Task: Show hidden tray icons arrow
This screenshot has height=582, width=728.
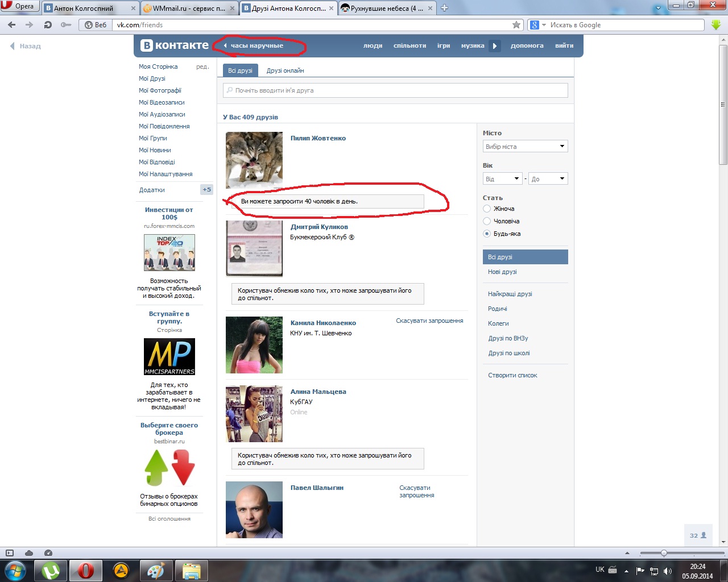Action: pos(626,571)
